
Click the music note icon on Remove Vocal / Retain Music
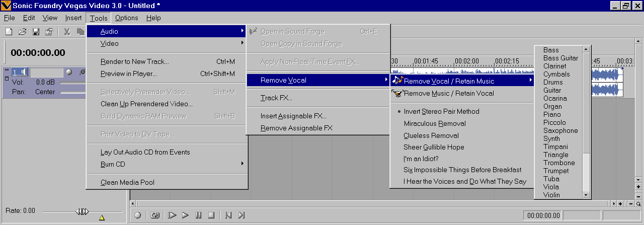pyautogui.click(x=397, y=81)
